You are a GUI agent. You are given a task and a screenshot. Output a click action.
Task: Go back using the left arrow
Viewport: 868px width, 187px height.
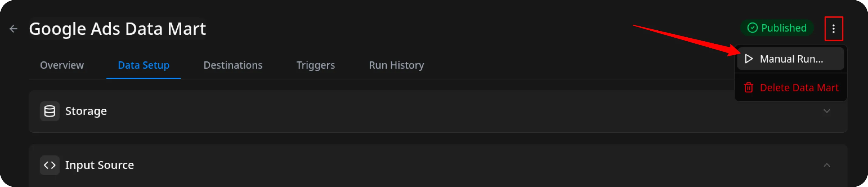pos(13,29)
